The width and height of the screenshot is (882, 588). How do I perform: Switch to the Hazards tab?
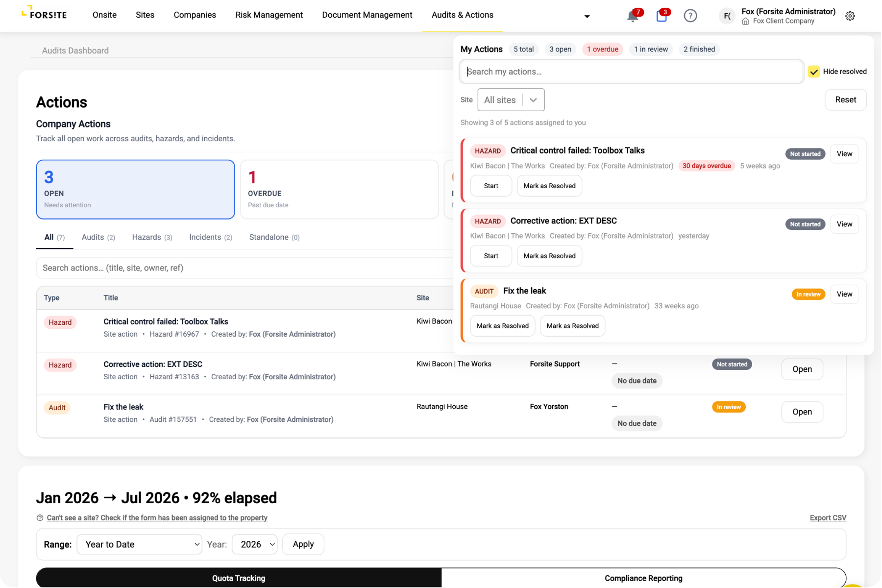point(152,238)
